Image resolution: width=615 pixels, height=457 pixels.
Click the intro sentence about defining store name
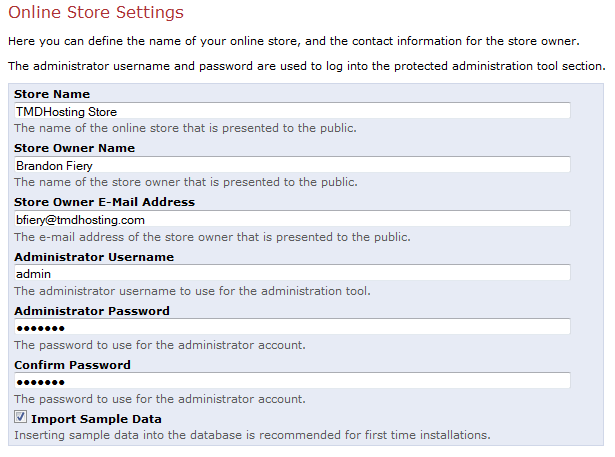(x=292, y=42)
